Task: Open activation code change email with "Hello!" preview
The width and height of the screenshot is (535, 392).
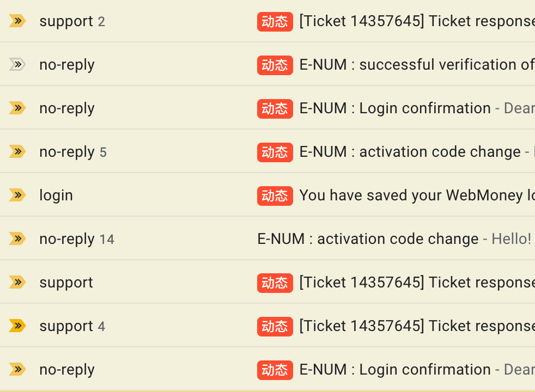Action: tap(368, 239)
